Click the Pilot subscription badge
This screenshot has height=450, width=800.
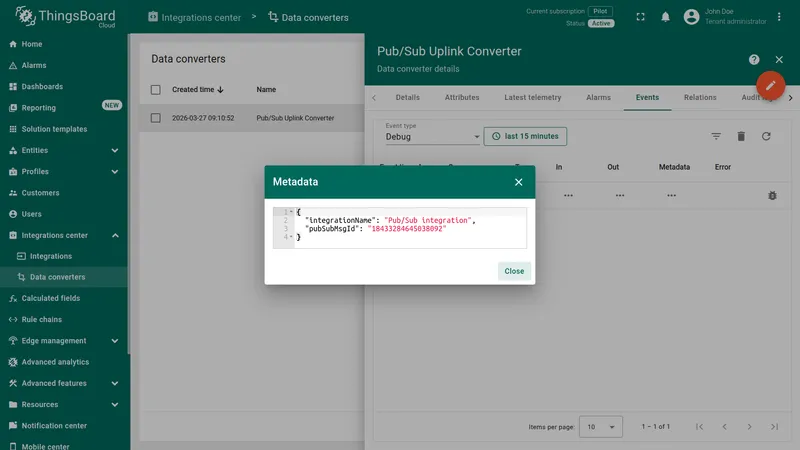pyautogui.click(x=600, y=11)
